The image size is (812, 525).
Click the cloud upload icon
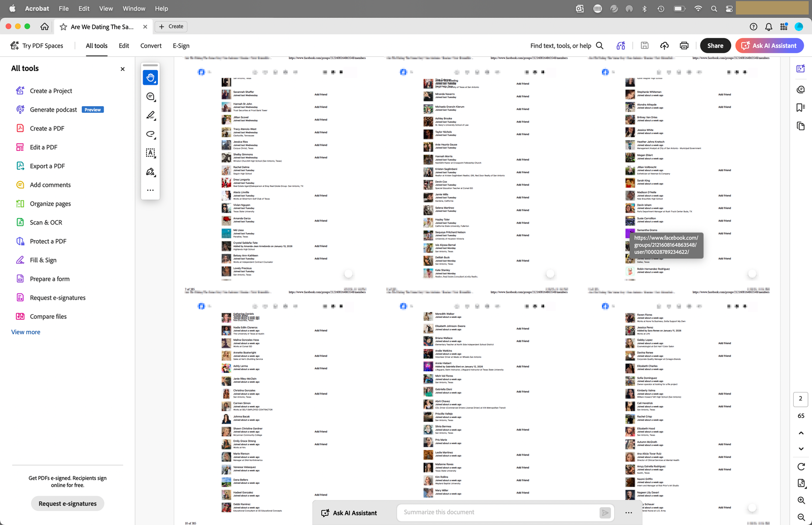point(664,46)
